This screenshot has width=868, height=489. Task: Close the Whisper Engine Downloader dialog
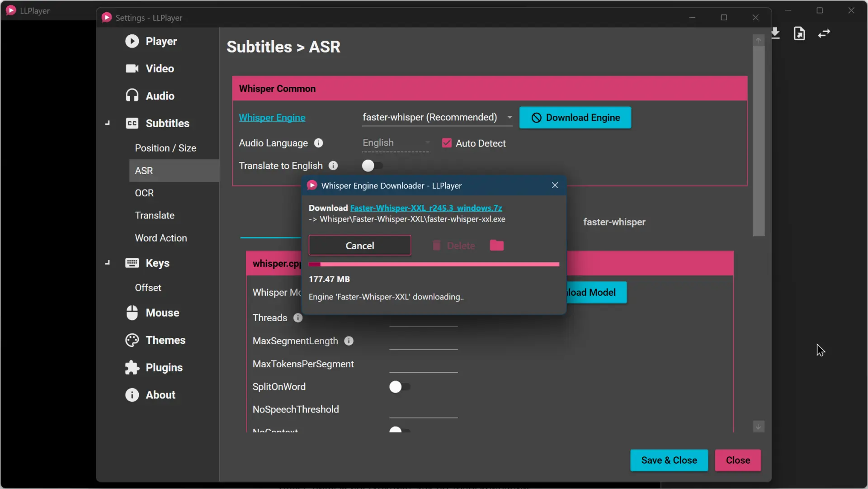tap(555, 185)
